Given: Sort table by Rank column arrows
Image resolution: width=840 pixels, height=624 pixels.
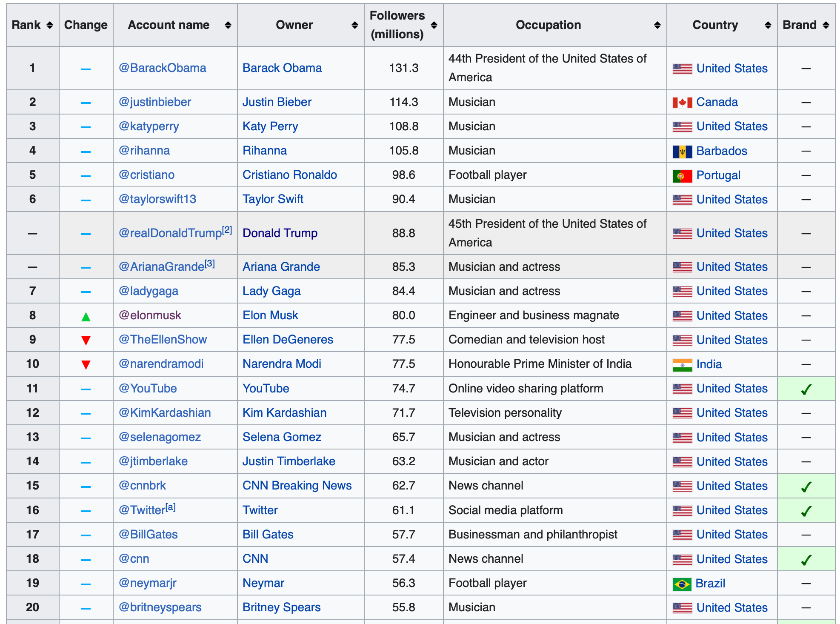Looking at the screenshot, I should click(50, 25).
